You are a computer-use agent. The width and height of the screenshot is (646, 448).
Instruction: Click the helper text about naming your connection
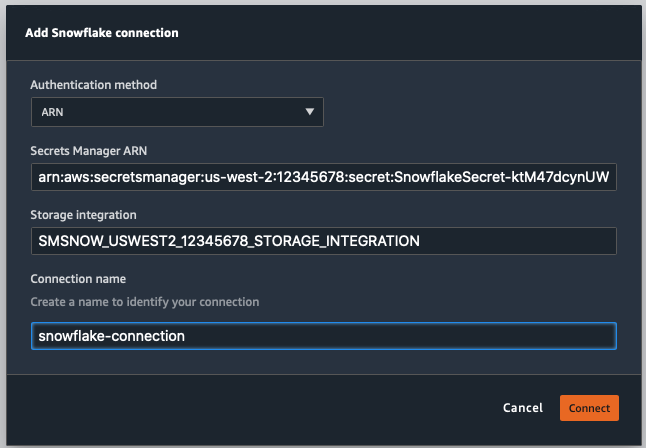pos(145,302)
